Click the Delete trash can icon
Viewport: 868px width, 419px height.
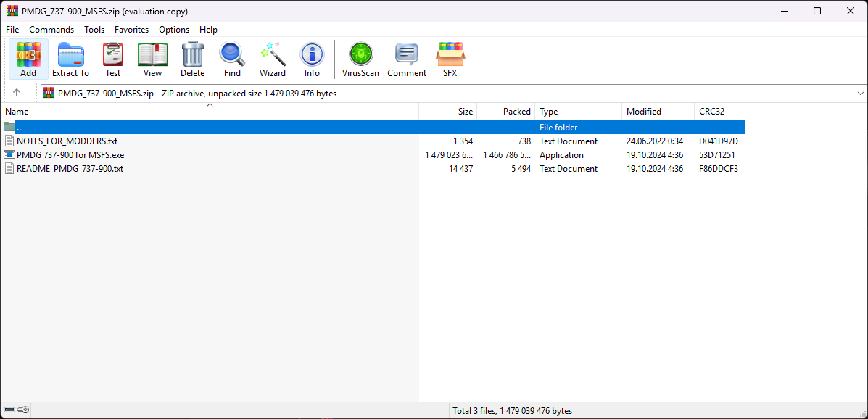[x=193, y=59]
